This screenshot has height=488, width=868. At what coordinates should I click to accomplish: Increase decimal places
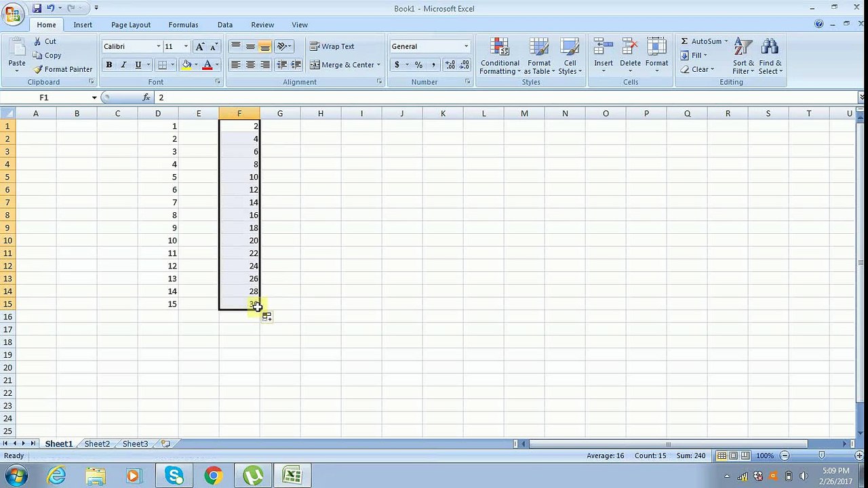pos(450,64)
